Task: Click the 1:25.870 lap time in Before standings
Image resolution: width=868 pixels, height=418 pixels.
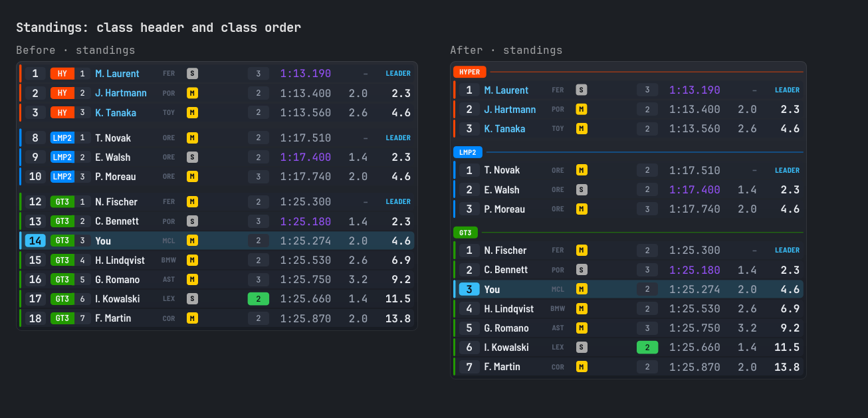Action: (x=306, y=318)
